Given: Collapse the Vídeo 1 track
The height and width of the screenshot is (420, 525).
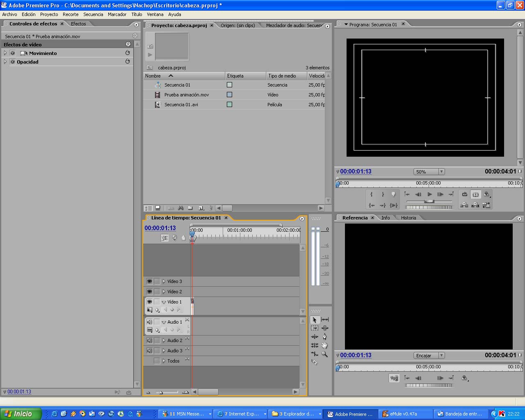Looking at the screenshot, I should 164,302.
